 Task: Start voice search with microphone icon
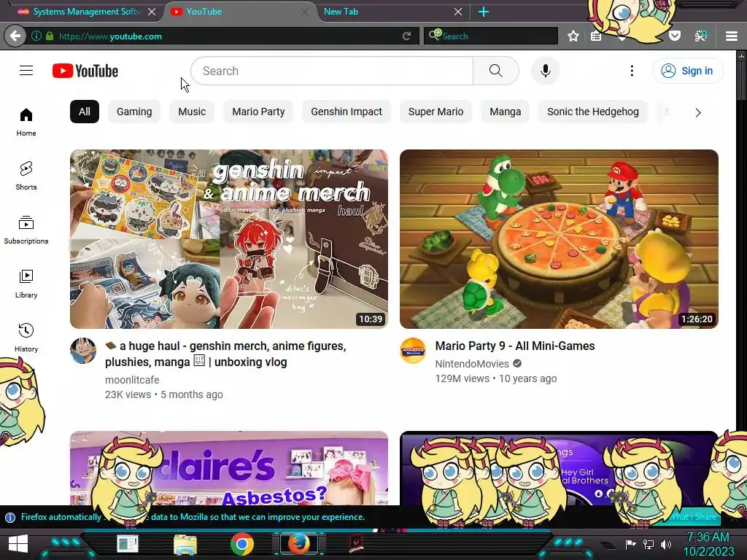tap(546, 71)
